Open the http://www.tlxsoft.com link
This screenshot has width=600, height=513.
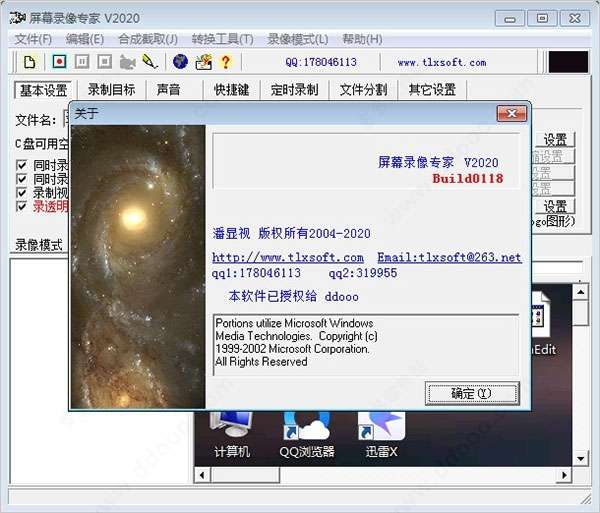coord(288,258)
